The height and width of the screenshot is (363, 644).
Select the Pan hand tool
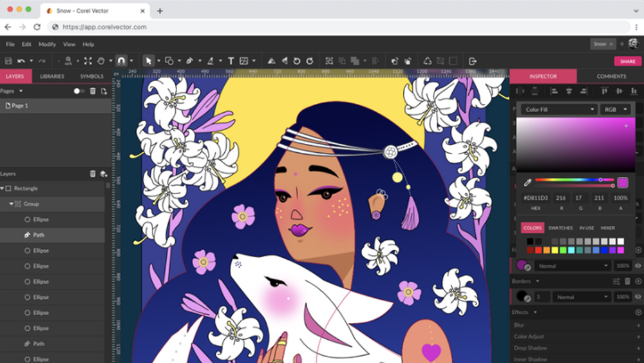pyautogui.click(x=100, y=61)
